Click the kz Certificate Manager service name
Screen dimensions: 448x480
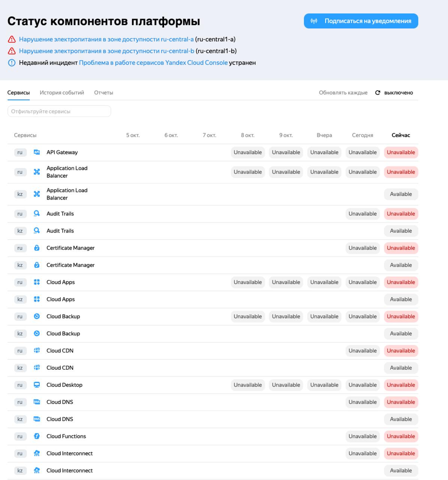pyautogui.click(x=70, y=265)
